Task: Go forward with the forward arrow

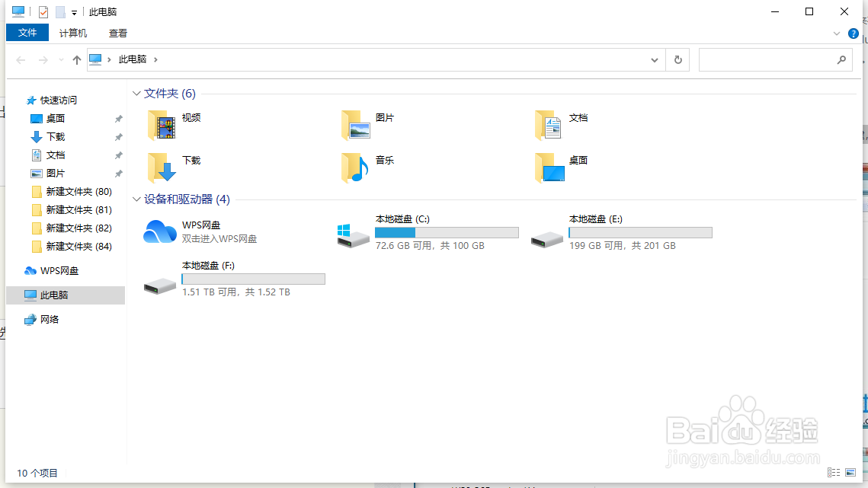Action: tap(43, 59)
